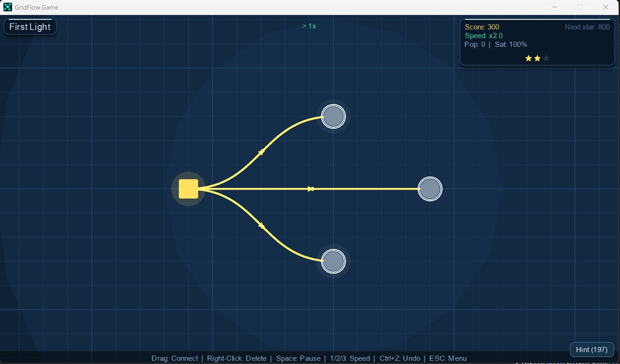Click the top gray destination node
620x364 pixels.
point(333,116)
